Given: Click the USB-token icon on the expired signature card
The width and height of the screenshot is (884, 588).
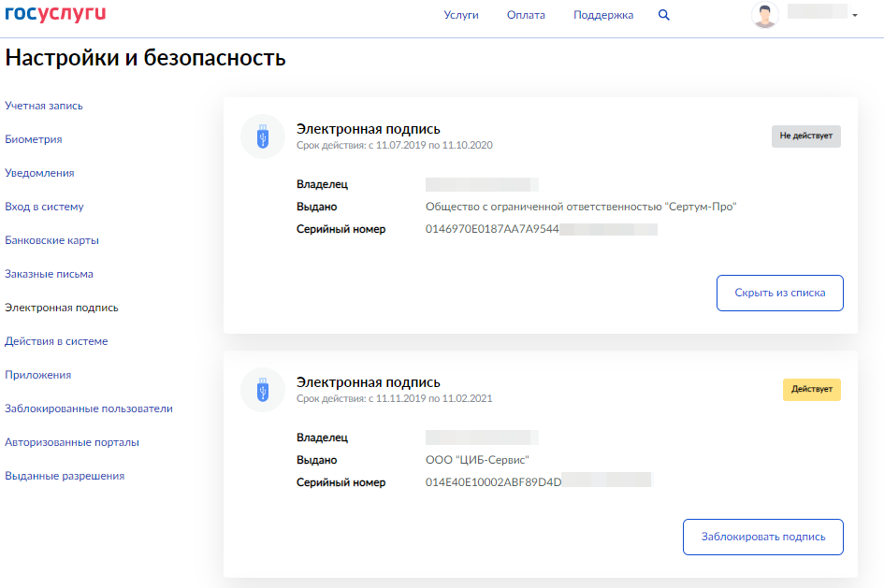Looking at the screenshot, I should [263, 136].
